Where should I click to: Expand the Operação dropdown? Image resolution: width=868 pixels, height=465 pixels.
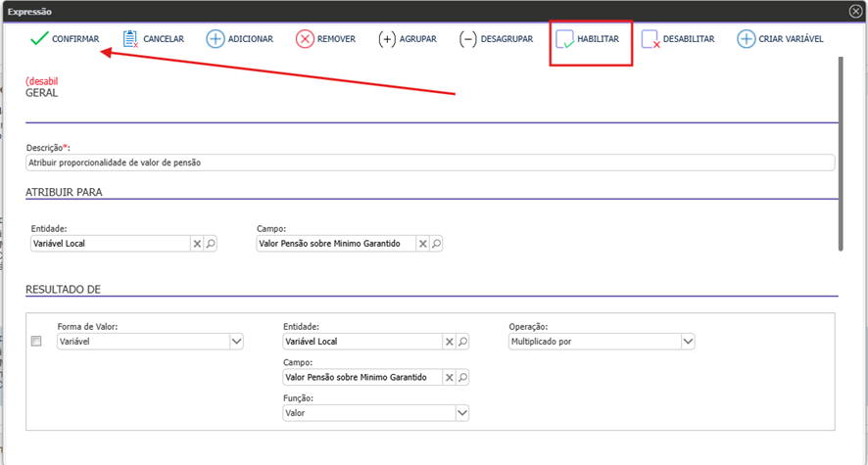point(687,341)
